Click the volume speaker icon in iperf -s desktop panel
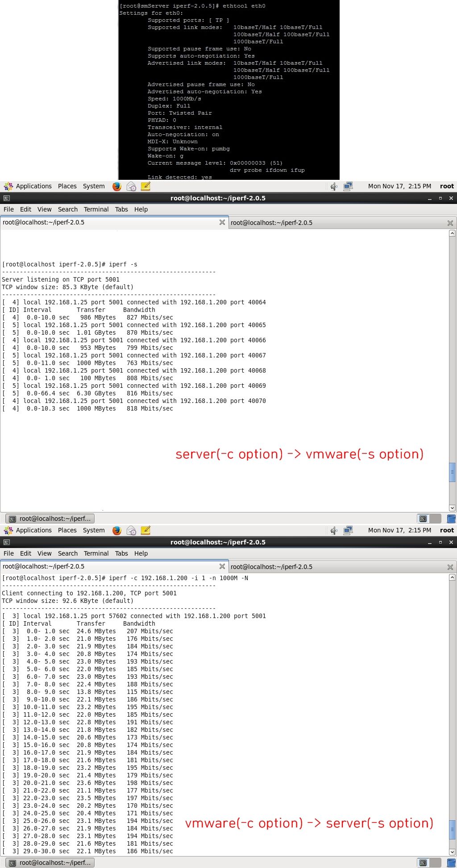Image resolution: width=457 pixels, height=868 pixels. point(334,187)
